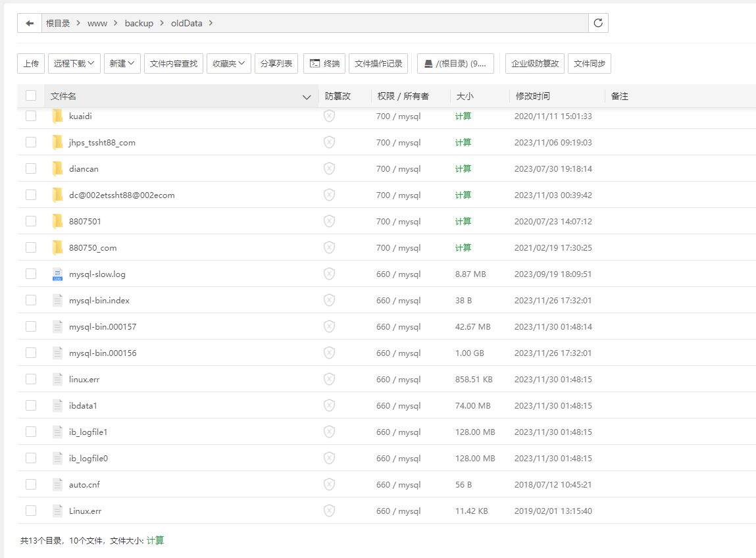Toggle tamper-proof shield for diancan
Image resolution: width=756 pixels, height=558 pixels.
tap(329, 169)
